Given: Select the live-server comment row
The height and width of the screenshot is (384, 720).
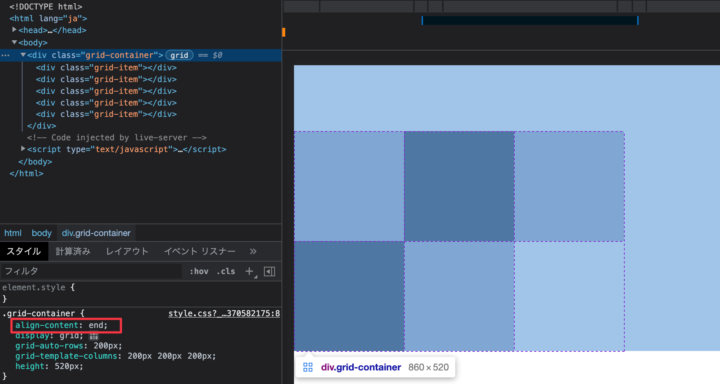Looking at the screenshot, I should coord(117,137).
